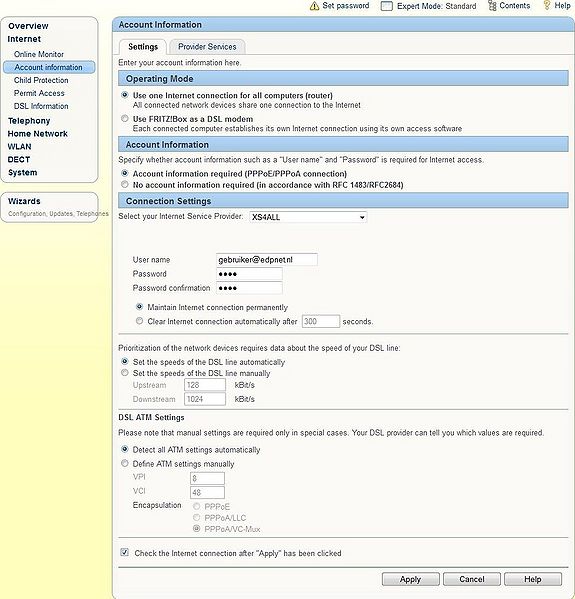This screenshot has width=575, height=599.
Task: Click the User name input field
Action: [267, 259]
